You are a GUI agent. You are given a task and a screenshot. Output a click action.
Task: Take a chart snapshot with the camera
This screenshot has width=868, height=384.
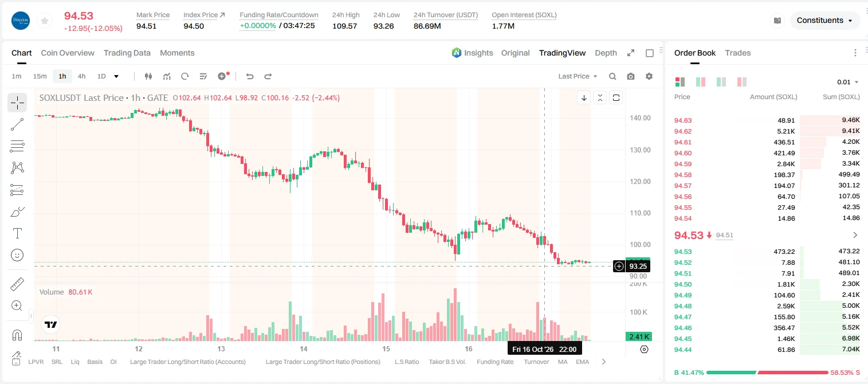[631, 76]
